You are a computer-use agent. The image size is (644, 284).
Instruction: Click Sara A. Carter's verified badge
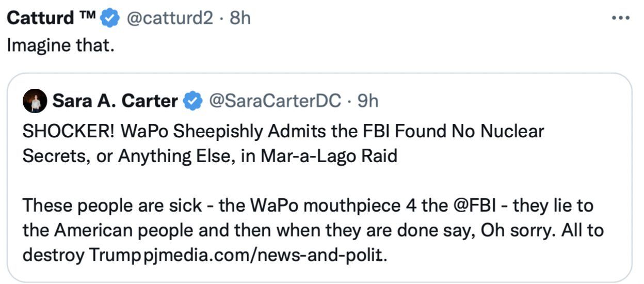coord(193,101)
